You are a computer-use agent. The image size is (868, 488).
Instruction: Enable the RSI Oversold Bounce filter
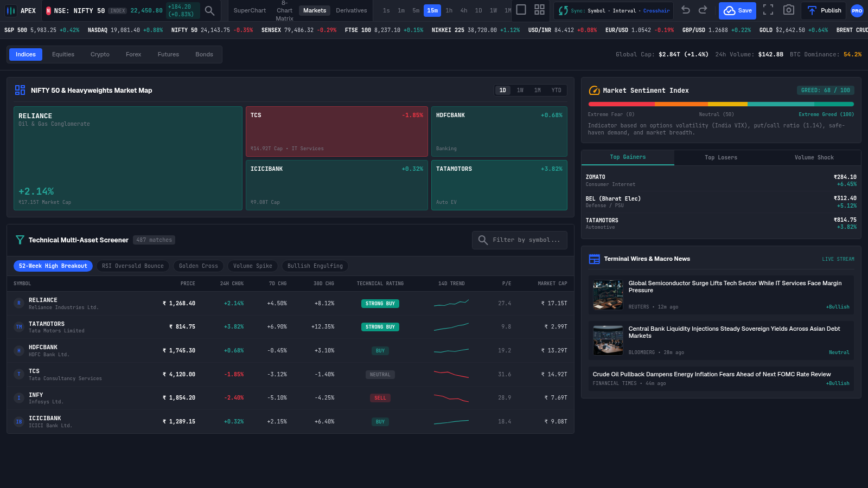point(133,266)
